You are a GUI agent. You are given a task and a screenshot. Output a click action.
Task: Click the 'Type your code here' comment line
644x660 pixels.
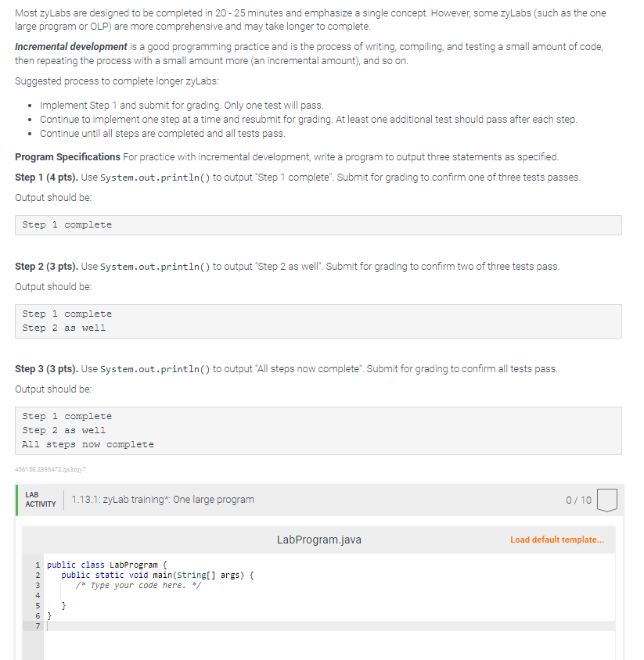pos(139,586)
